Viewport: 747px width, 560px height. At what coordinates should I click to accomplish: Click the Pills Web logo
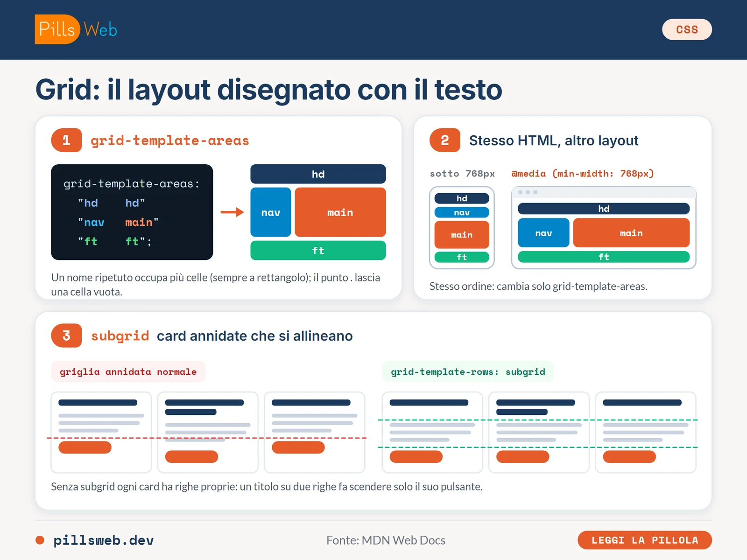76,29
